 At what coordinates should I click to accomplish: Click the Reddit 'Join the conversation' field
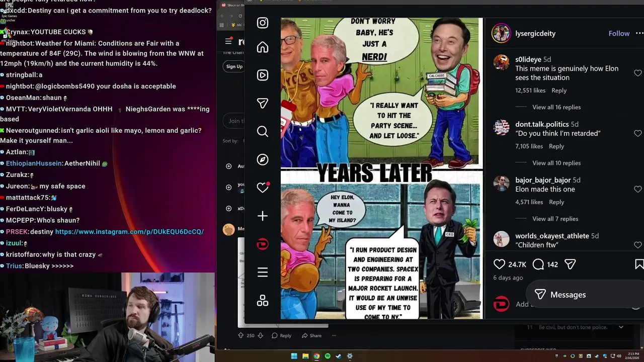234,121
